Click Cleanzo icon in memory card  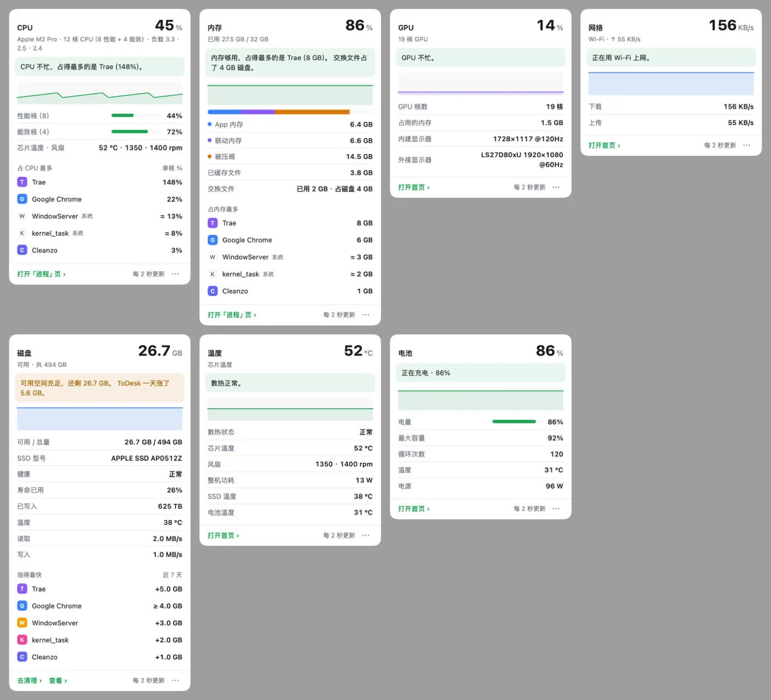coord(213,291)
